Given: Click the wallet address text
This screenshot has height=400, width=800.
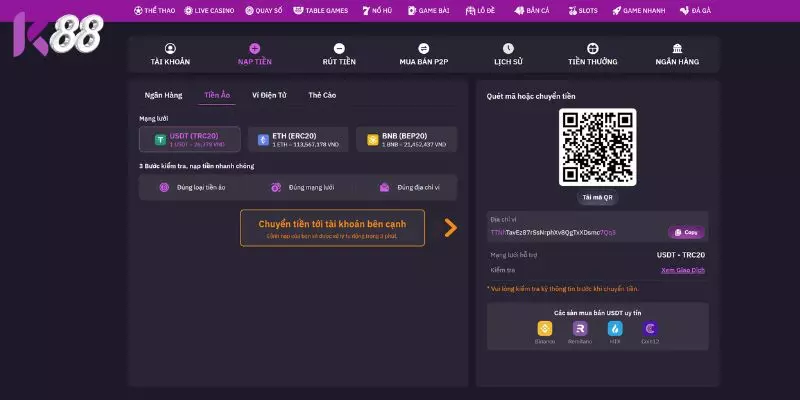Looking at the screenshot, I should click(553, 232).
